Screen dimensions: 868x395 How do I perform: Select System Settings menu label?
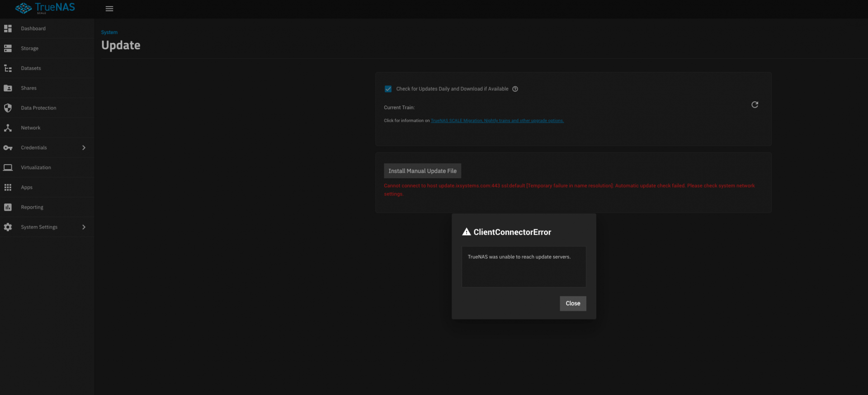pyautogui.click(x=39, y=227)
